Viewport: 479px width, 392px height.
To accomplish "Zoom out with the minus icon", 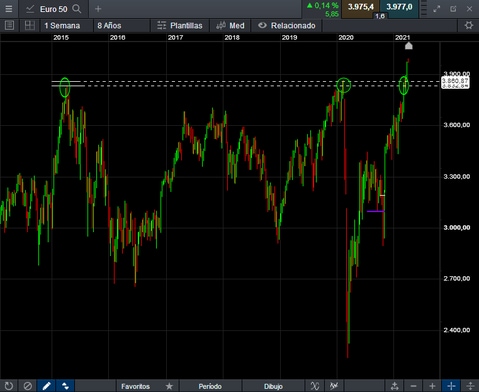I will pyautogui.click(x=413, y=386).
